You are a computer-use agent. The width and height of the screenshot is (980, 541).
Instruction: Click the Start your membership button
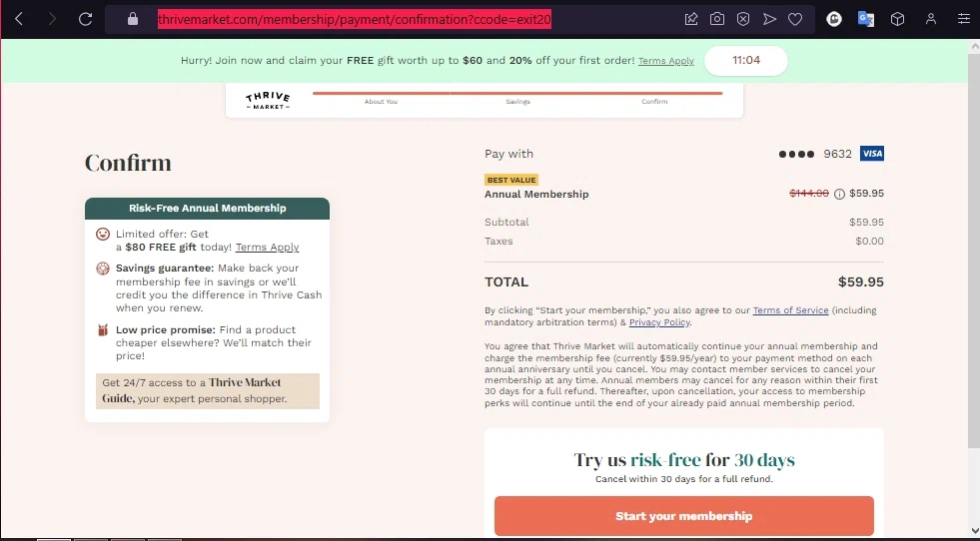pyautogui.click(x=683, y=516)
